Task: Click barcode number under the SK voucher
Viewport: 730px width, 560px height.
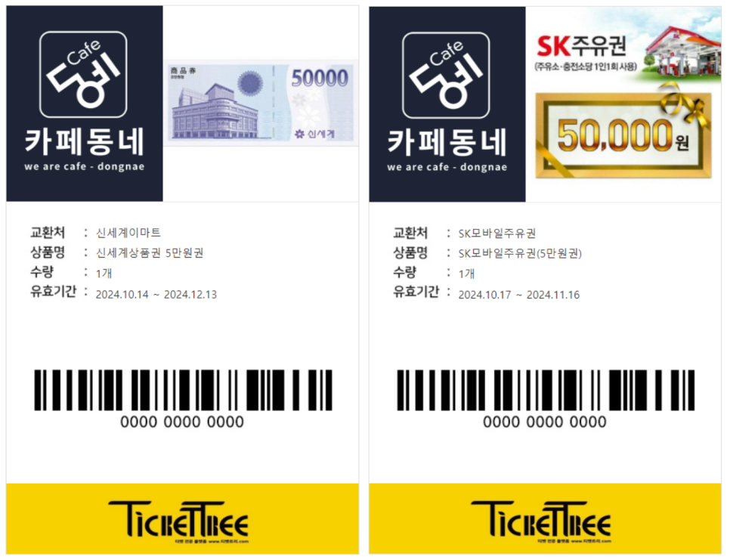Action: pyautogui.click(x=545, y=422)
